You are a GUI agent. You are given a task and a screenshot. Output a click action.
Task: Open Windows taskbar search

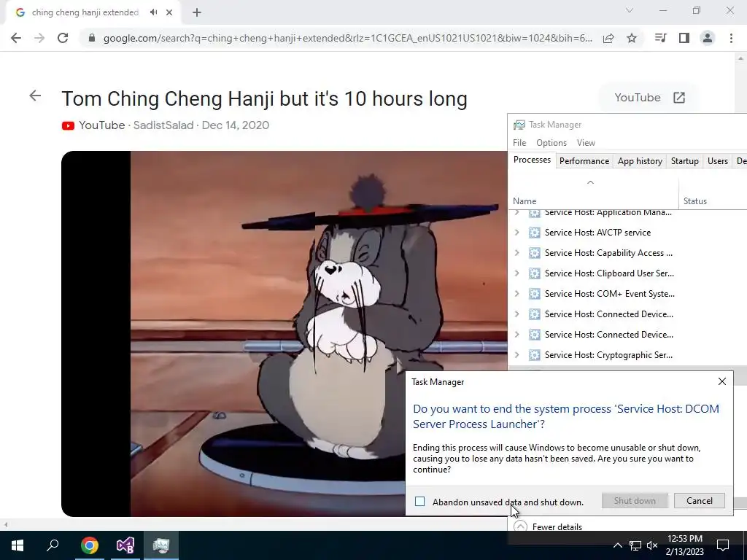(x=53, y=545)
